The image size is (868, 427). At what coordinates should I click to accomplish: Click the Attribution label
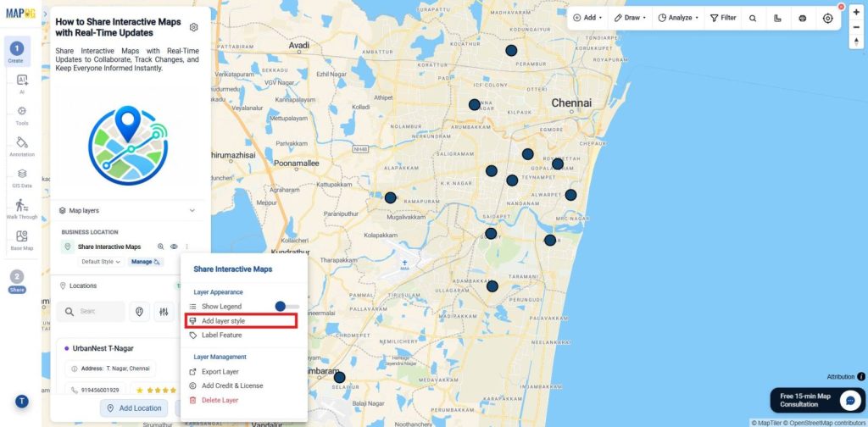[x=841, y=377]
